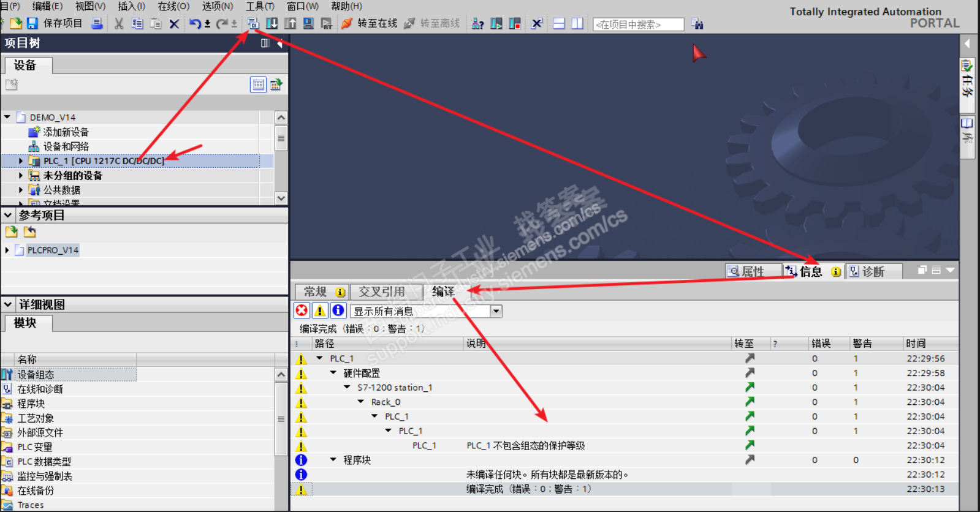
Task: Compile the project using the compile icon
Action: (x=253, y=23)
